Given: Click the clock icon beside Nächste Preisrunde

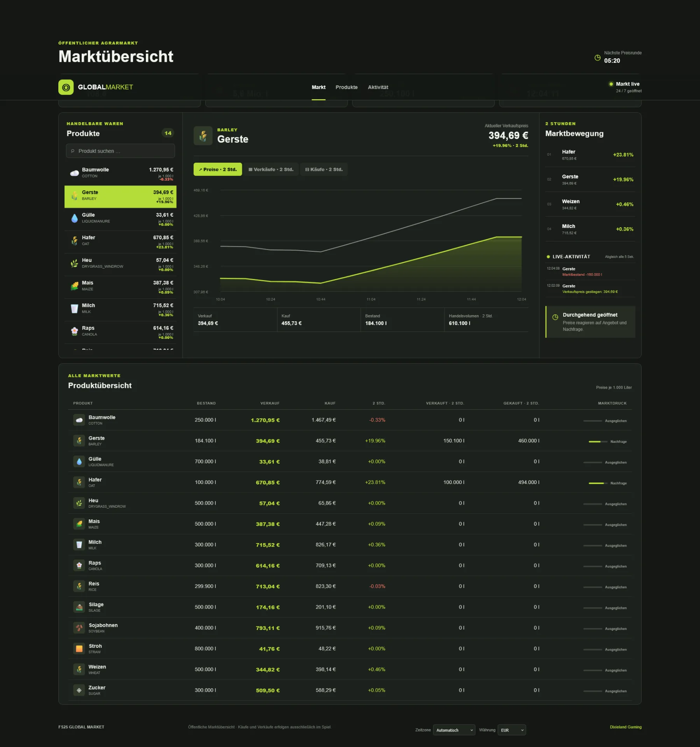Looking at the screenshot, I should tap(597, 58).
